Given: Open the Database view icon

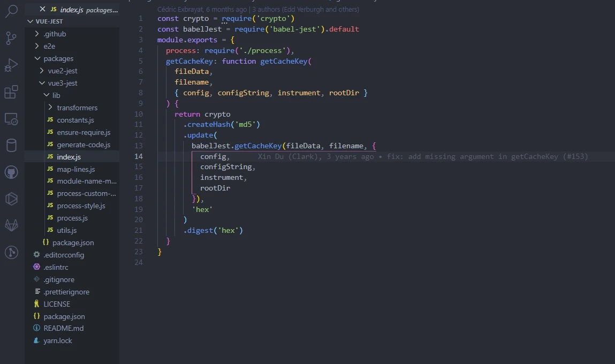Looking at the screenshot, I should click(x=11, y=146).
